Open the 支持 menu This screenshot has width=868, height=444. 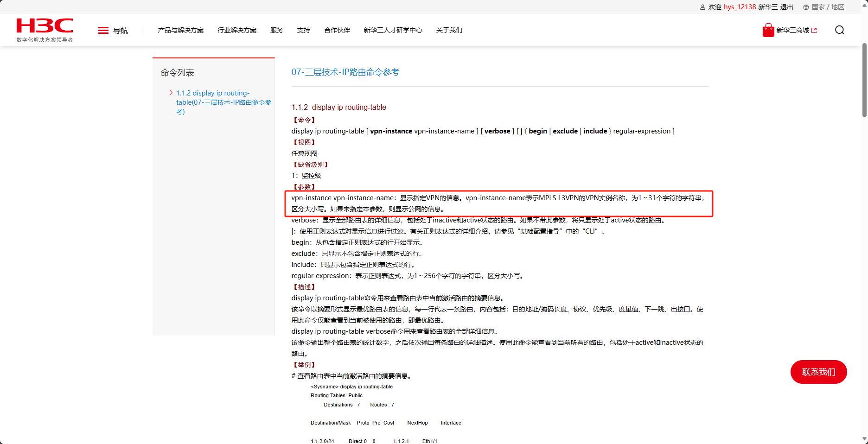point(304,30)
